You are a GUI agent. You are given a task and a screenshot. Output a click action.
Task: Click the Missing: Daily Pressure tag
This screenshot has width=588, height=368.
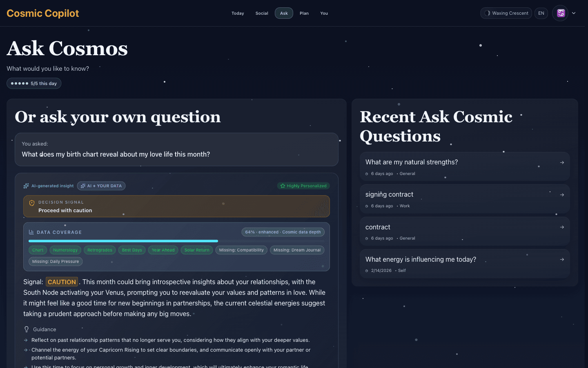(56, 262)
